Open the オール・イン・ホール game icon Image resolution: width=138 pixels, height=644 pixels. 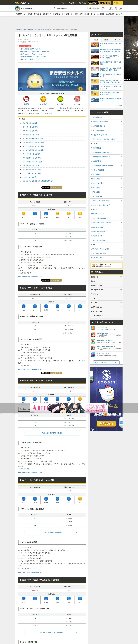[x=93, y=355]
